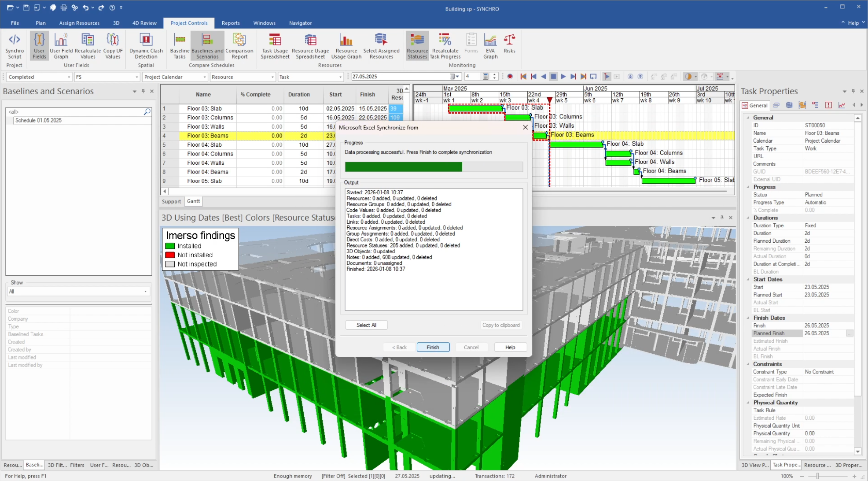Click Recalculate Task Progress icon
Image resolution: width=868 pixels, height=481 pixels.
pos(445,45)
